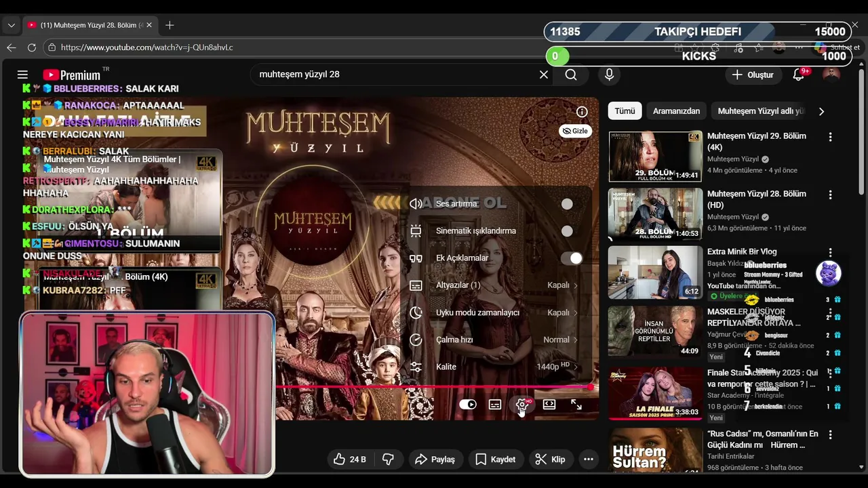Image resolution: width=868 pixels, height=488 pixels.
Task: Open 28. Bölüm thumbnail, 1:40:53
Action: coord(655,214)
